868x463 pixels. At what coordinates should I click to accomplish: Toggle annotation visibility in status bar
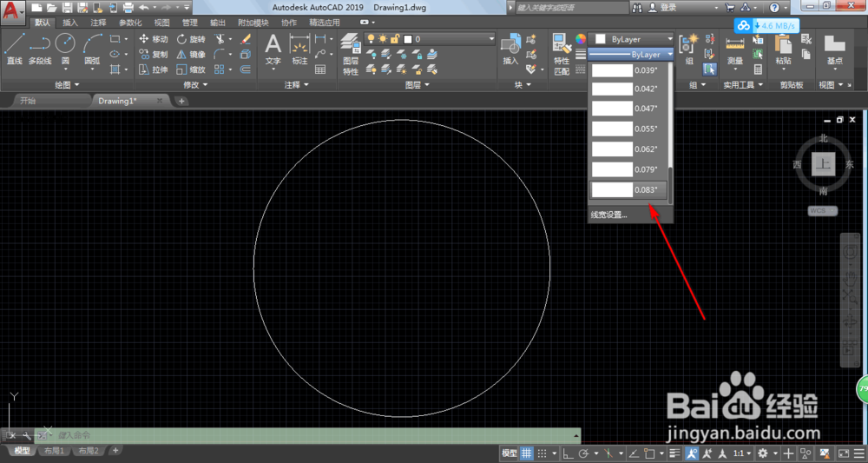692,453
